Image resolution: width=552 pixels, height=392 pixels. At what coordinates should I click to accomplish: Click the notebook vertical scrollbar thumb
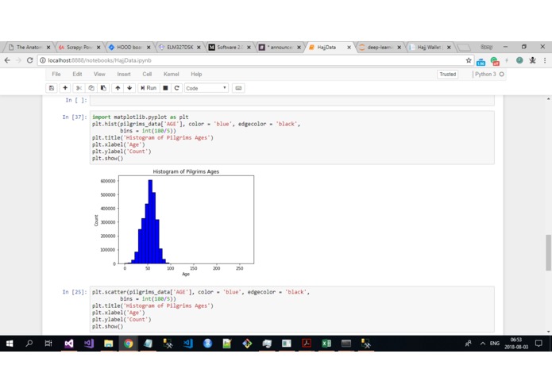click(548, 252)
